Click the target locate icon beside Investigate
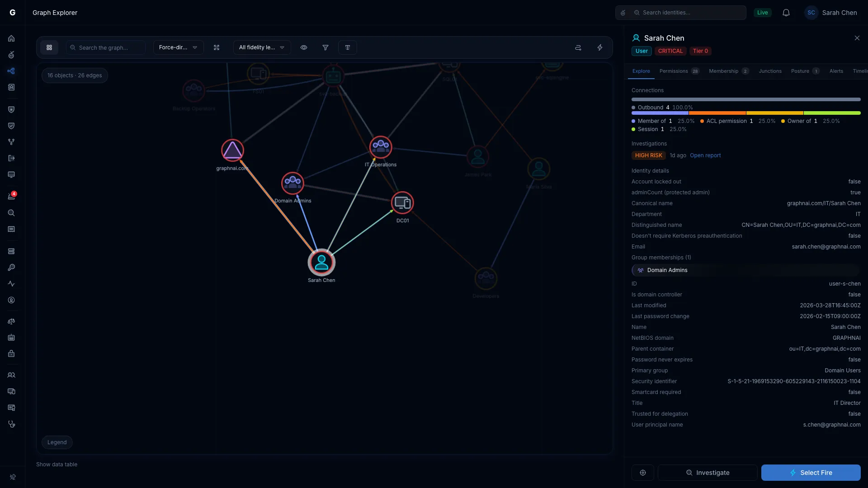Screen dimensions: 868x488 tap(643, 473)
